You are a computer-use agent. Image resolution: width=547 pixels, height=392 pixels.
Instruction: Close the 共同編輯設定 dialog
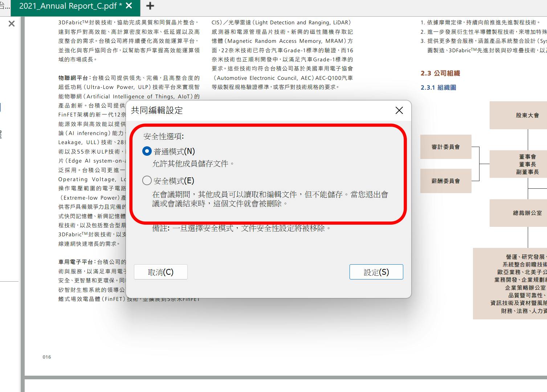399,110
